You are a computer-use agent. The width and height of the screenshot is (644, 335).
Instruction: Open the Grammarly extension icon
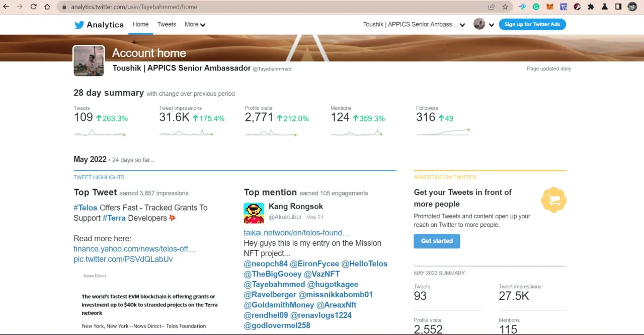536,7
